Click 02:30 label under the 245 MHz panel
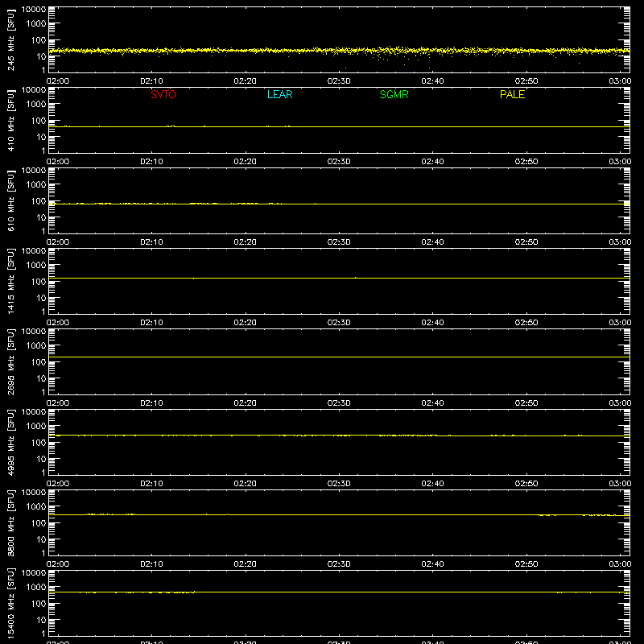 click(x=339, y=81)
